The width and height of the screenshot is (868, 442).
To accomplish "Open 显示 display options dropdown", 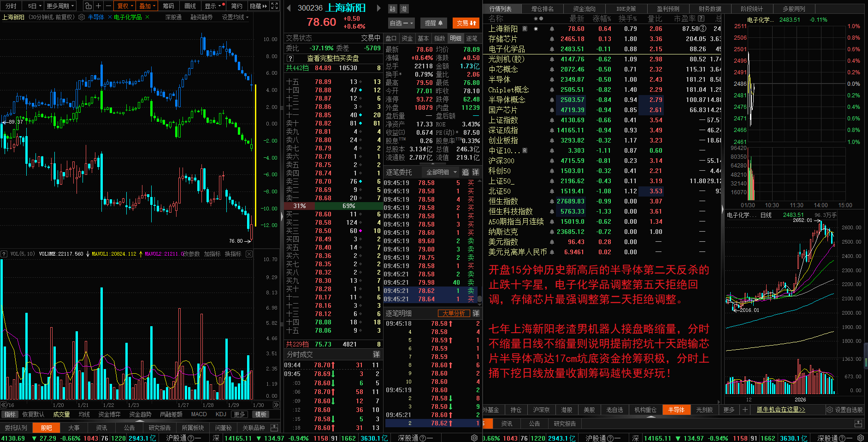I will [x=214, y=6].
